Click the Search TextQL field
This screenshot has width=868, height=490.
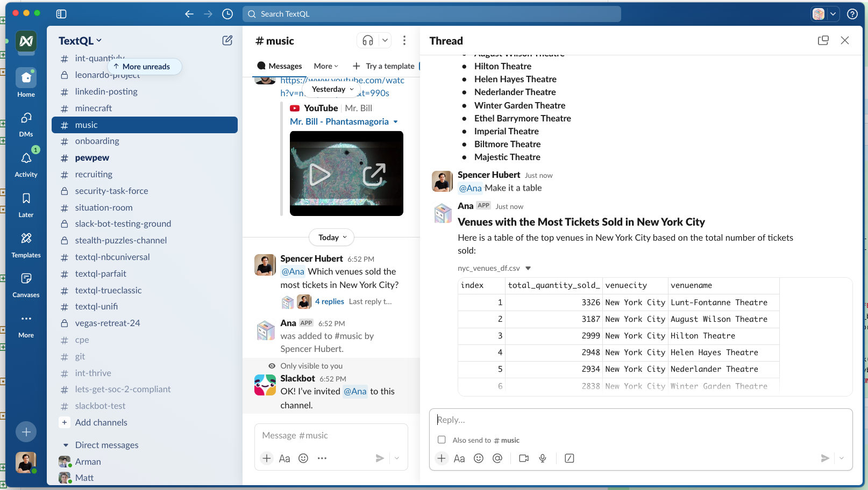click(432, 14)
